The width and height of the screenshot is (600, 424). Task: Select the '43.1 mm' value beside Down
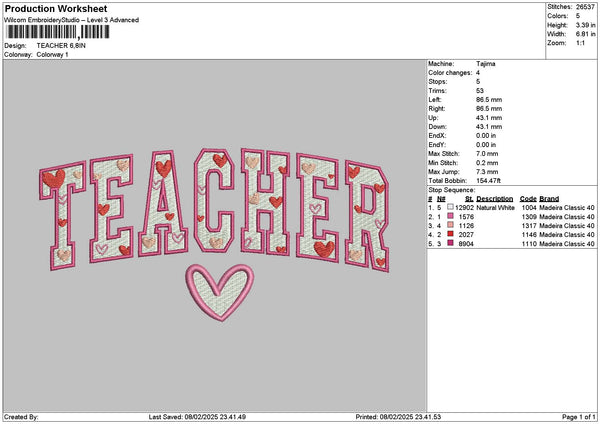point(489,127)
